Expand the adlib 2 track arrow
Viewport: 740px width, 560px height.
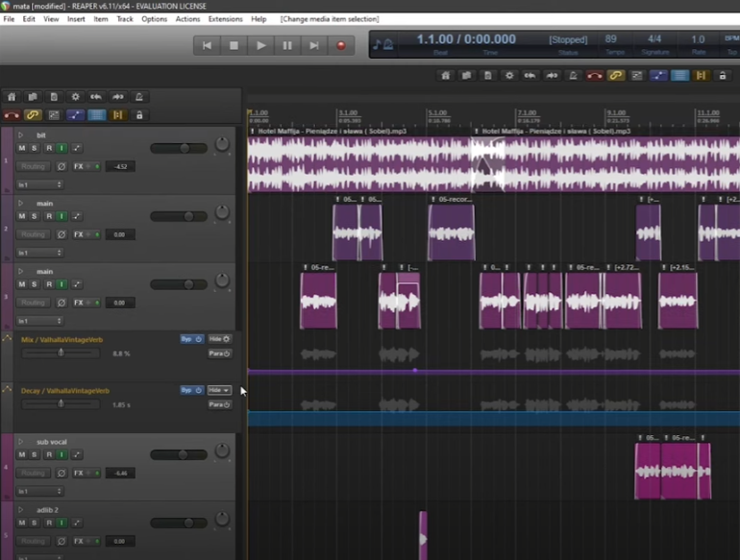(x=21, y=510)
